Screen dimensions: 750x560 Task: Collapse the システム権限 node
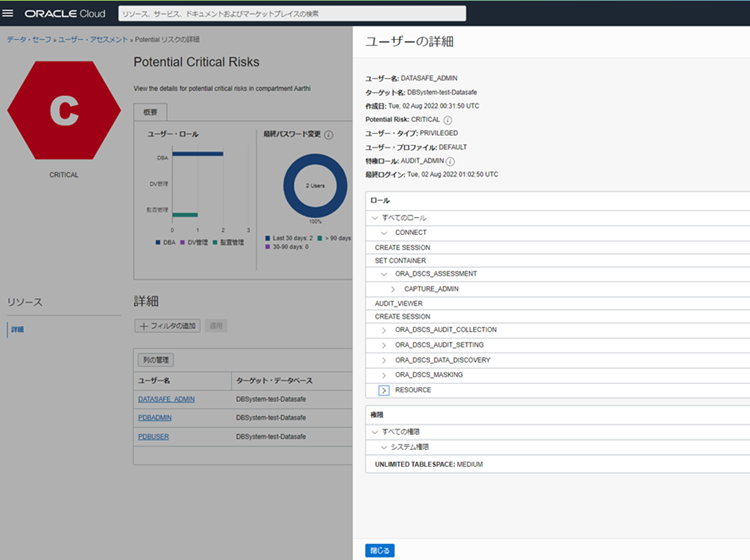click(x=384, y=447)
